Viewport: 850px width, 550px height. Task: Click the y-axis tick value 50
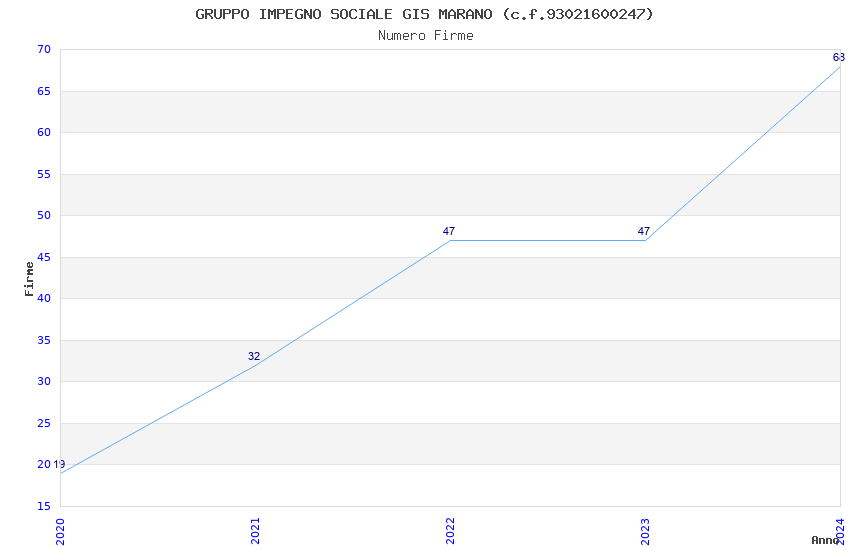[x=44, y=215]
